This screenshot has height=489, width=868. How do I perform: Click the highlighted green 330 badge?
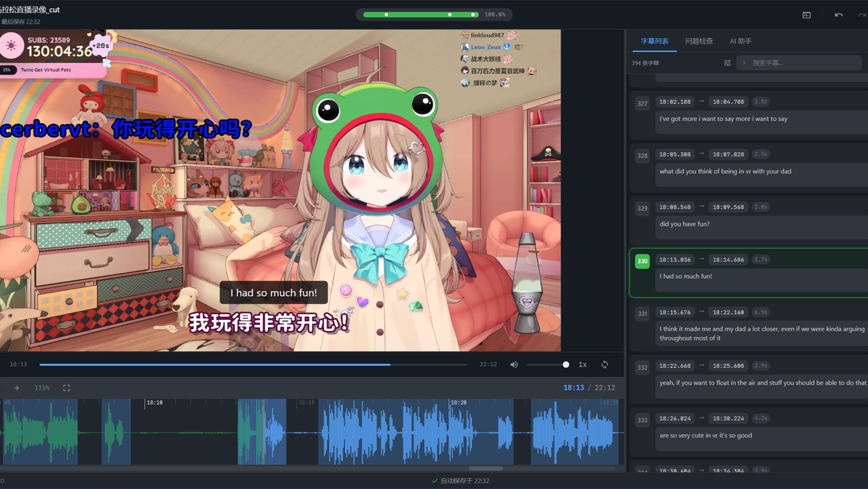(642, 261)
